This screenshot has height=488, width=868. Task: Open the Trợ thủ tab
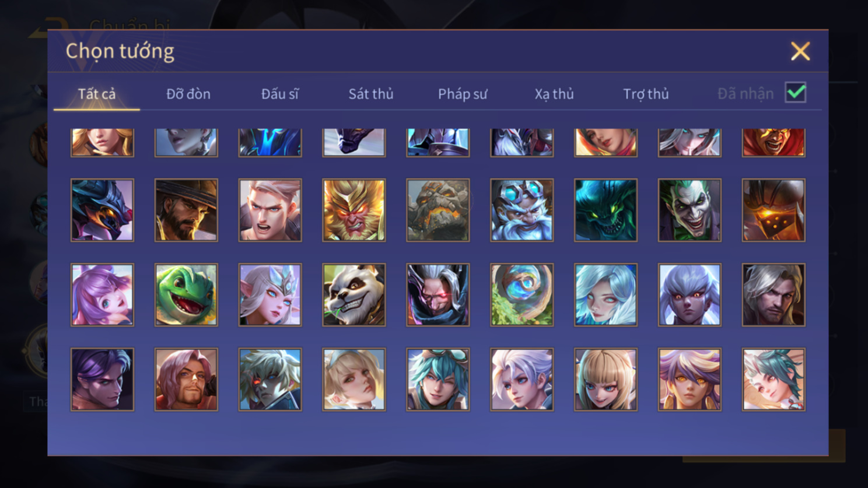(646, 94)
